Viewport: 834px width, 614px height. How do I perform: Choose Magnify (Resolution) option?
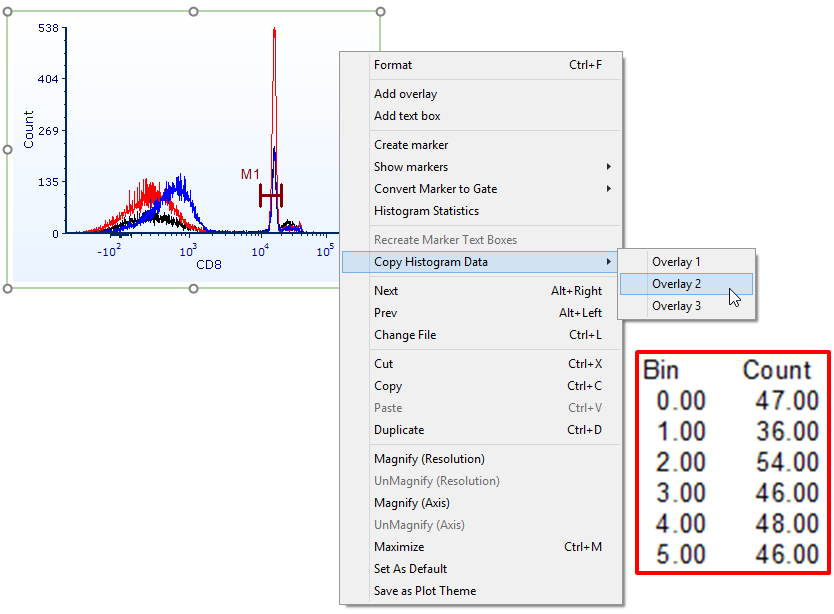coord(429,459)
